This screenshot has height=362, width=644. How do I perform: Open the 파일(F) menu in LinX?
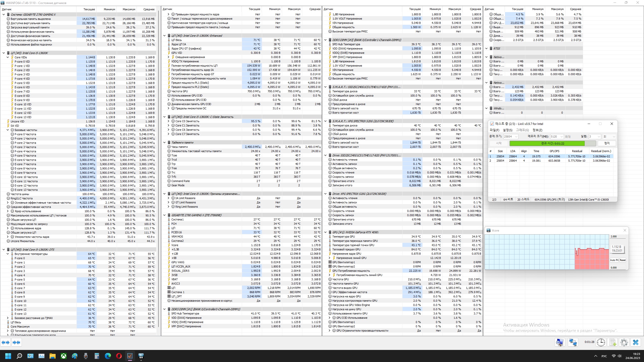494,130
